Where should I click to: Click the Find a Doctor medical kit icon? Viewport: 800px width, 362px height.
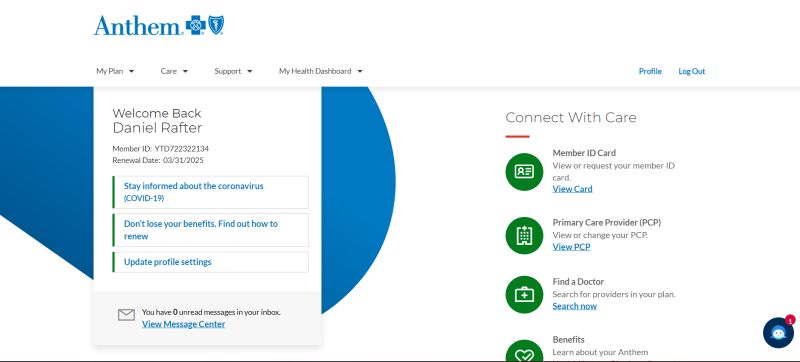point(524,295)
